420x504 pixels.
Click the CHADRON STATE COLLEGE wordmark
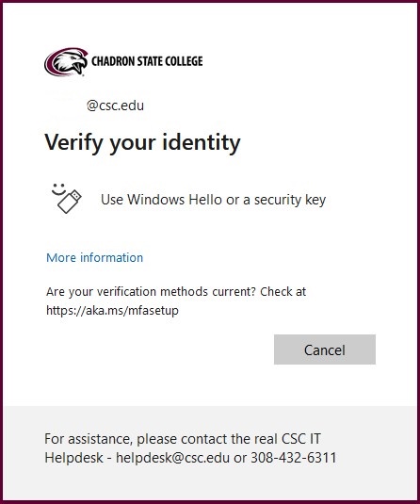(x=147, y=61)
